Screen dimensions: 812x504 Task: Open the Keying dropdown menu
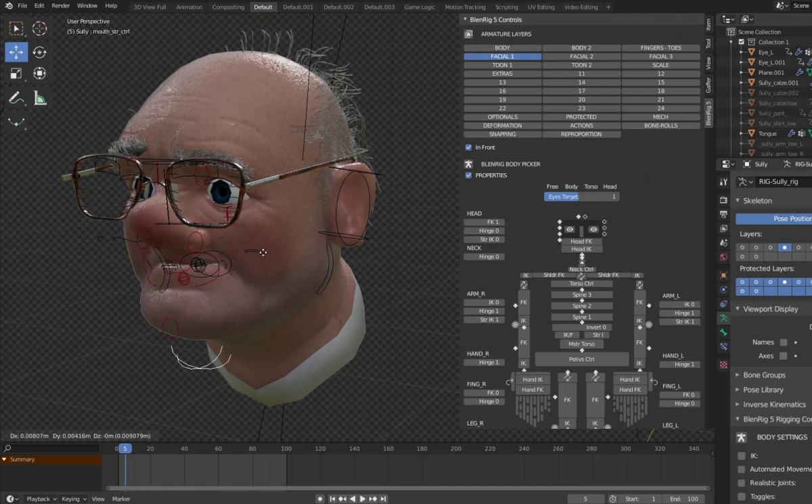point(74,499)
